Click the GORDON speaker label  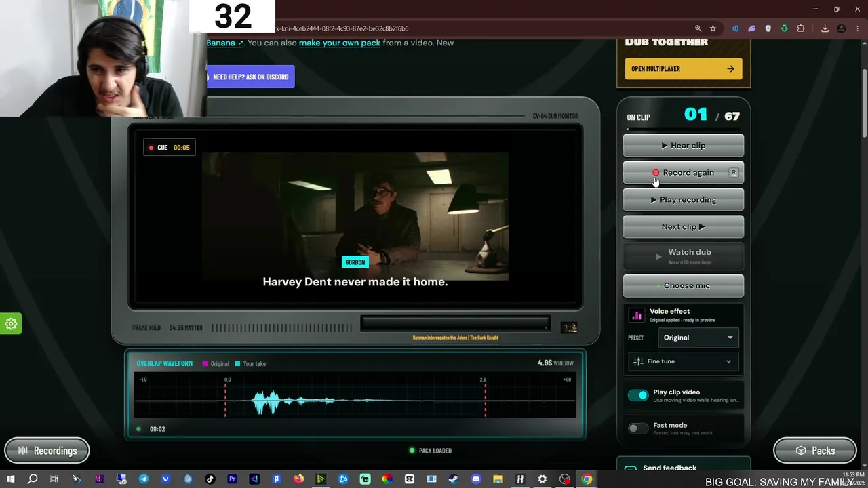tap(355, 262)
